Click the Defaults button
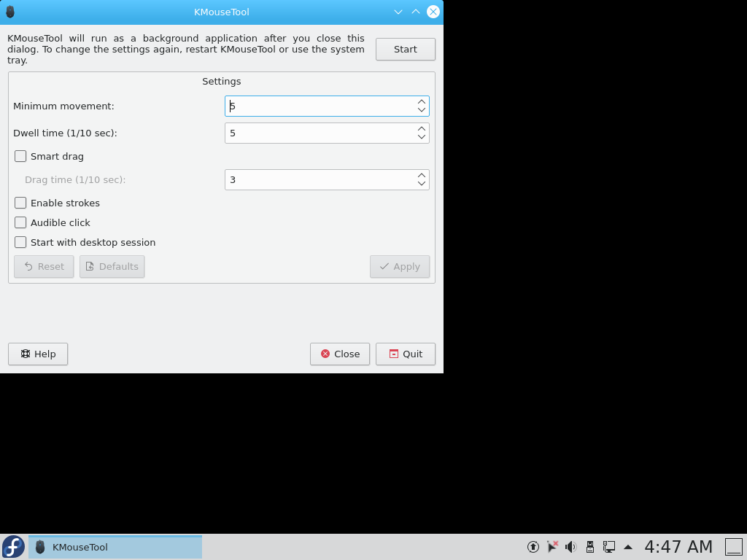 pos(112,266)
